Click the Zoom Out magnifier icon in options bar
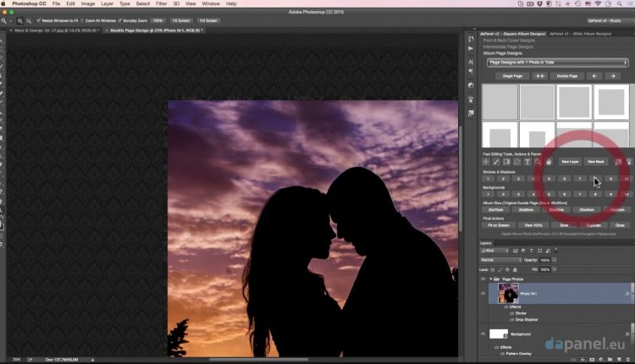Viewport: 635px width, 364px height. (29, 20)
